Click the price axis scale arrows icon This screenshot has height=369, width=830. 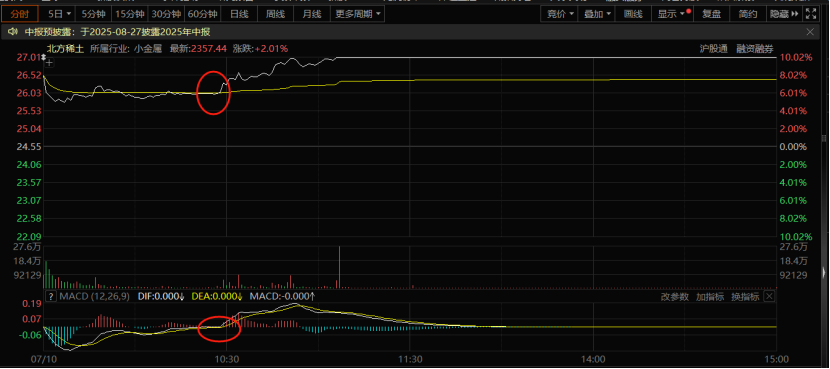[44, 57]
